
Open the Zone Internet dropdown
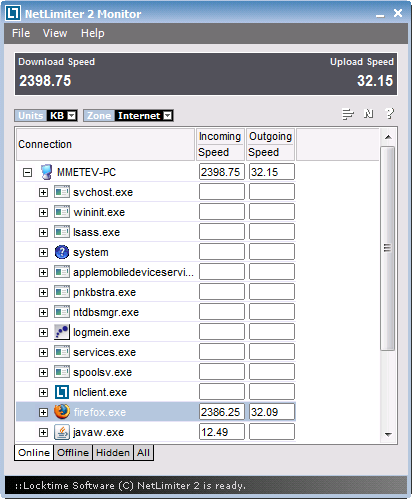click(168, 116)
